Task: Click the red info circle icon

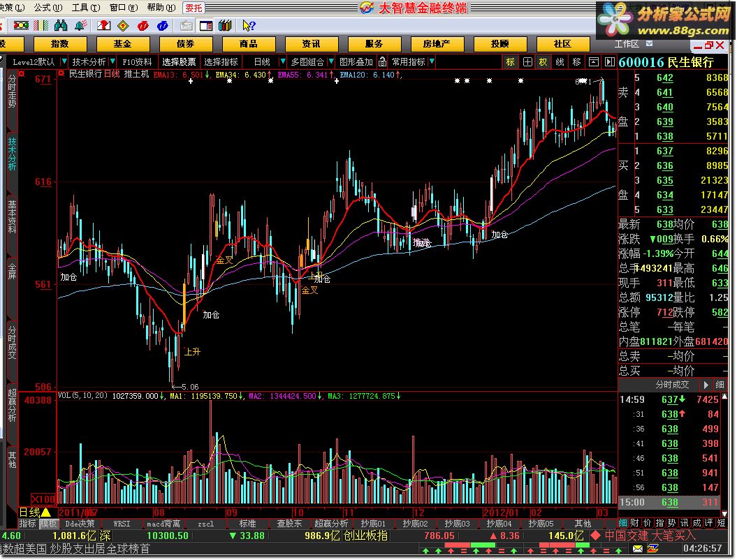Action: 143,25
